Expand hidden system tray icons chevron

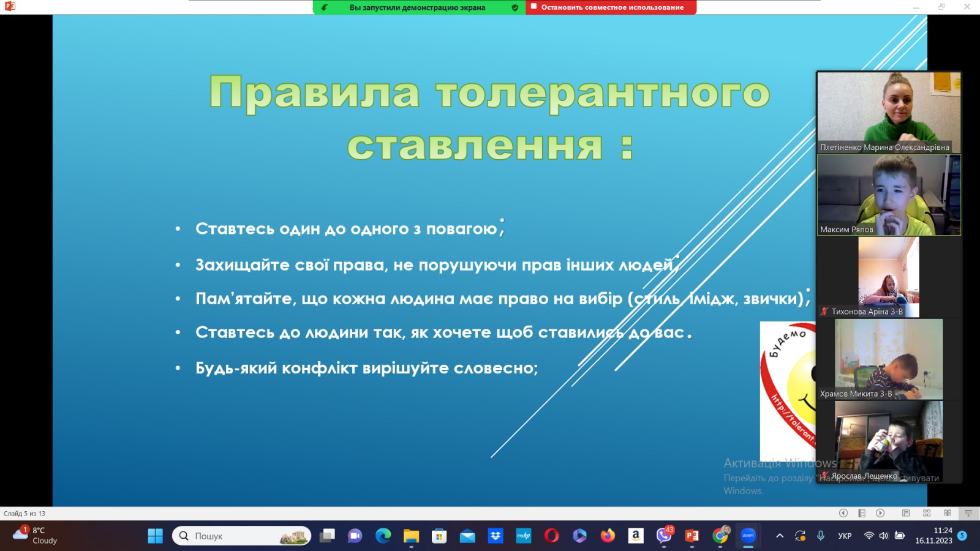(x=780, y=536)
